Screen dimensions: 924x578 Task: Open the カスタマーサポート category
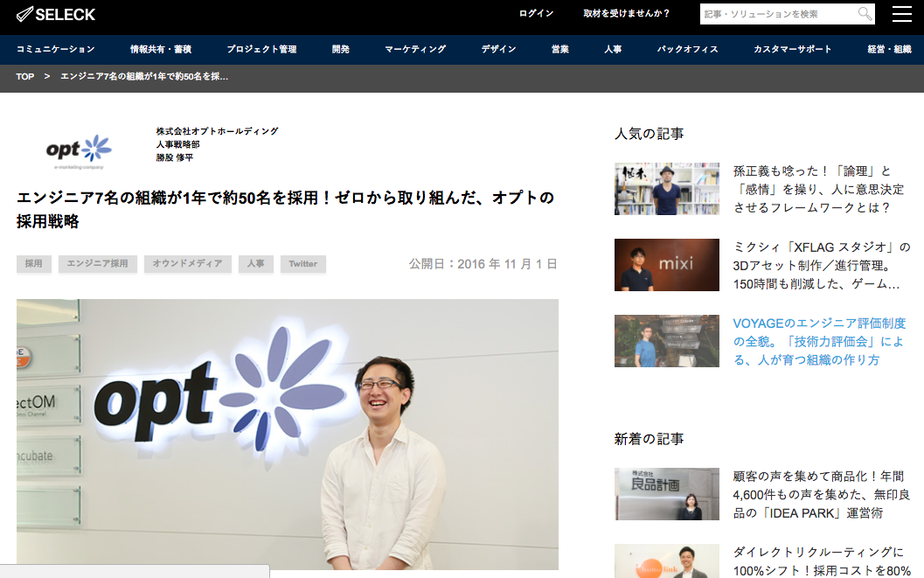pos(793,50)
